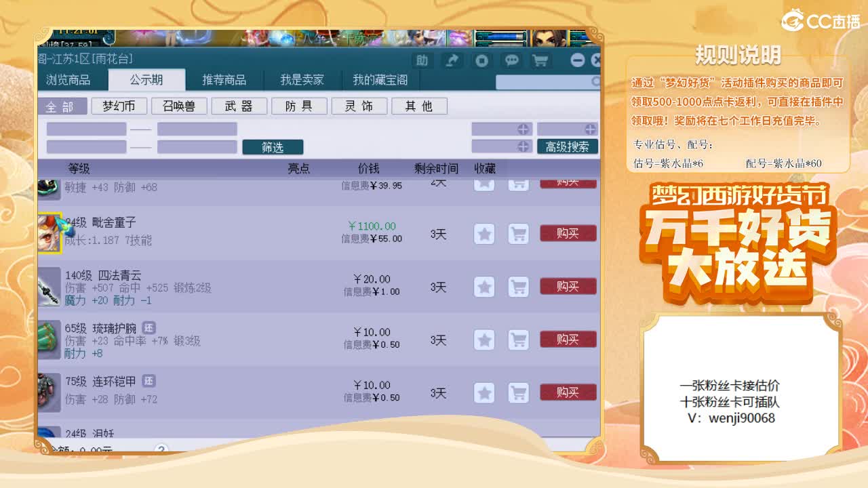Screen dimensions: 868x488
Task: Open the chat bubble message icon
Action: click(x=511, y=60)
